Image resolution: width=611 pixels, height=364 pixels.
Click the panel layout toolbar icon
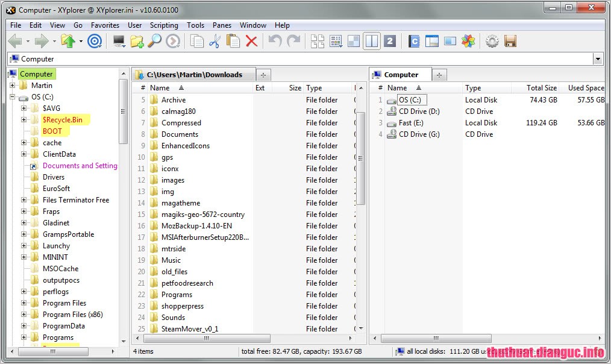432,41
